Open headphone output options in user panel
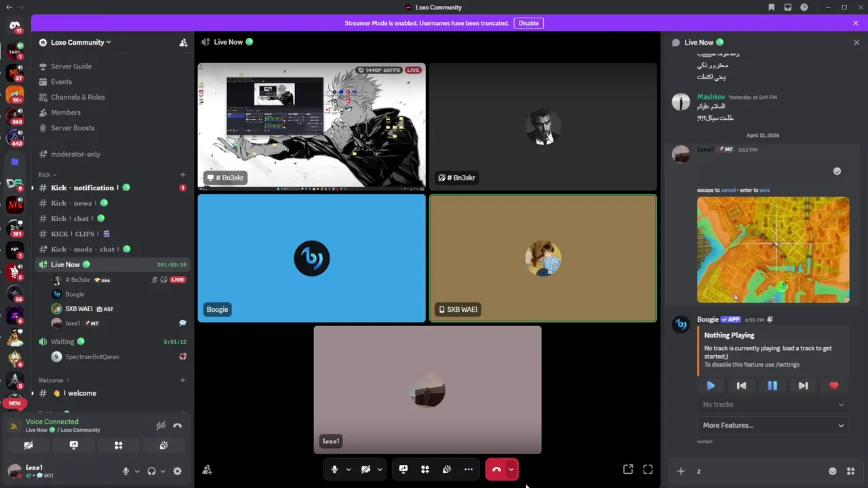 click(x=163, y=471)
